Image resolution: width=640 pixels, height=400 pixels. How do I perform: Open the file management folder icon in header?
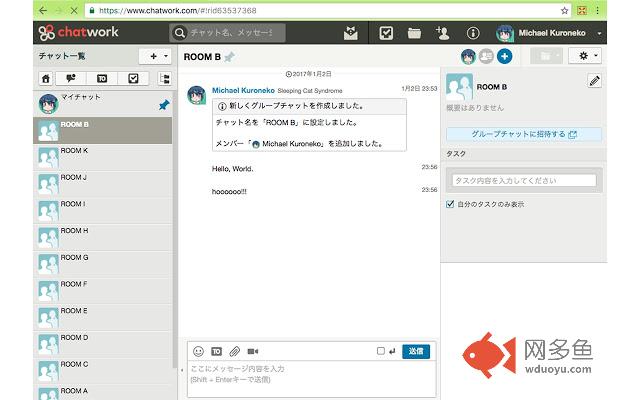point(414,33)
